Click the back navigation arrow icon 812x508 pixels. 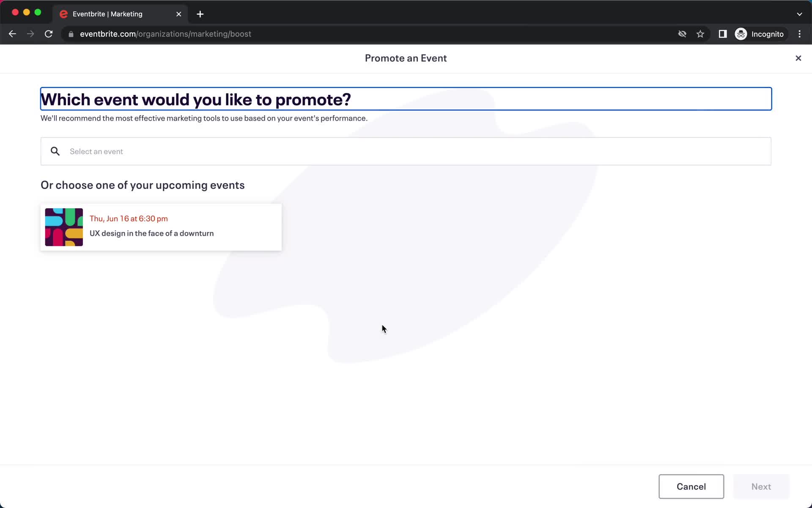click(13, 34)
